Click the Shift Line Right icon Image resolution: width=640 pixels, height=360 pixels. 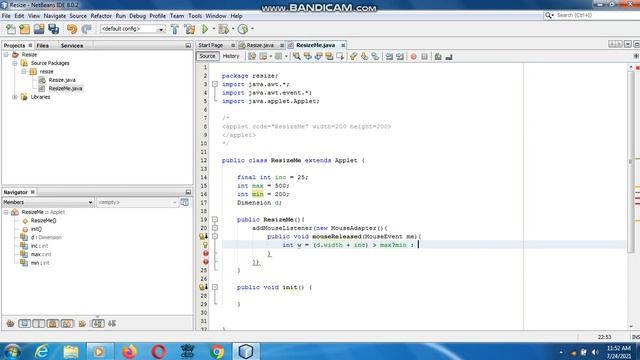point(400,57)
